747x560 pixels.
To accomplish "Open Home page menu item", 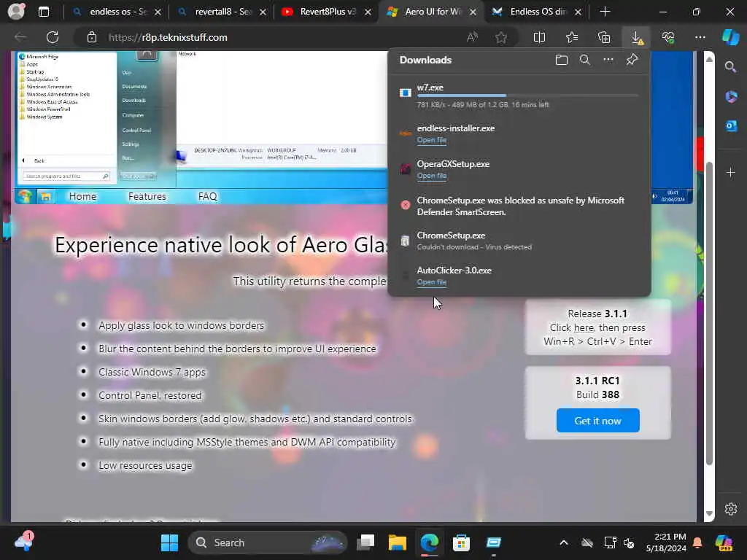I will click(82, 196).
